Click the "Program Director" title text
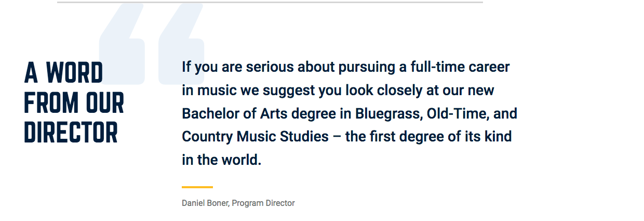 coord(263,203)
